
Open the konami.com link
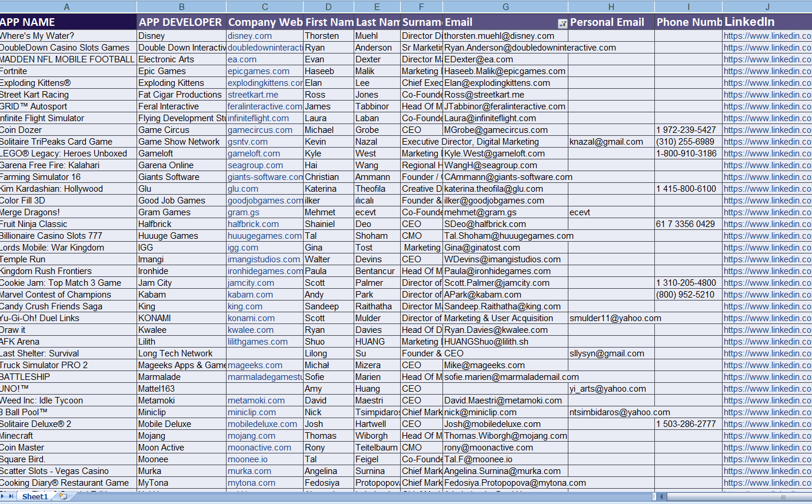[251, 318]
